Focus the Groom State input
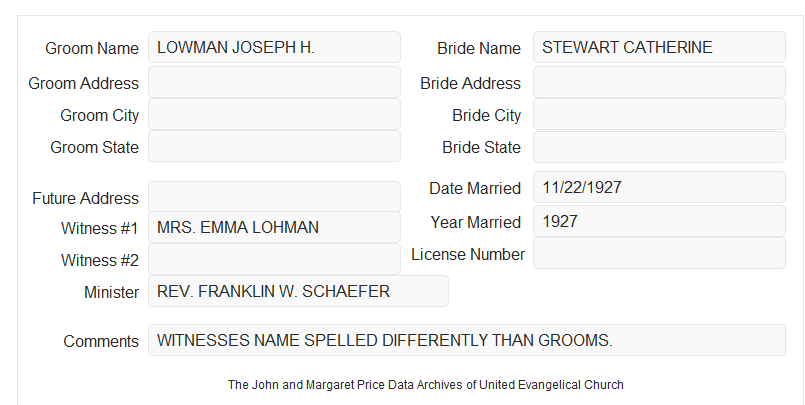The width and height of the screenshot is (805, 405). [x=274, y=146]
